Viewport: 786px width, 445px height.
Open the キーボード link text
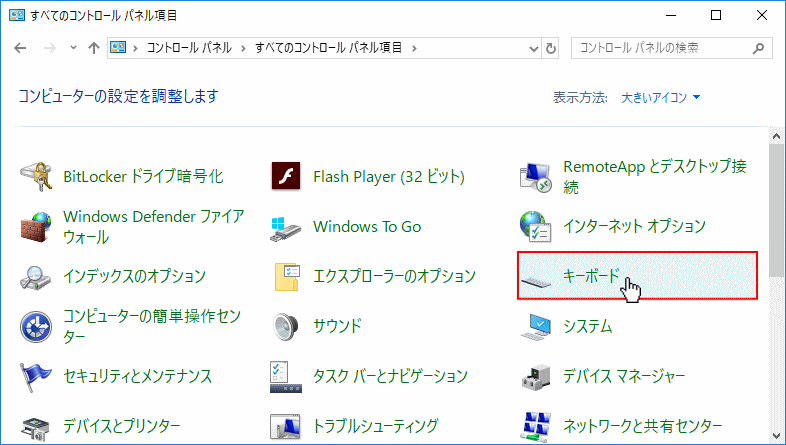coord(591,276)
